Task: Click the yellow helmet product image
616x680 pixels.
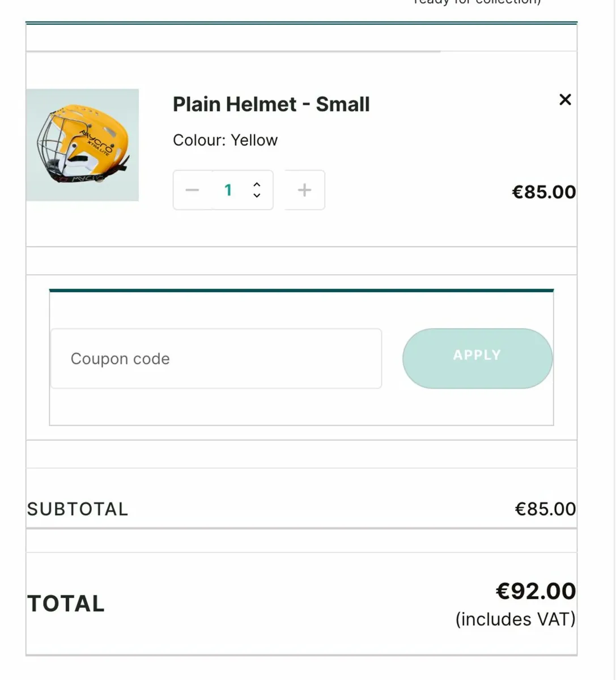Action: click(82, 144)
